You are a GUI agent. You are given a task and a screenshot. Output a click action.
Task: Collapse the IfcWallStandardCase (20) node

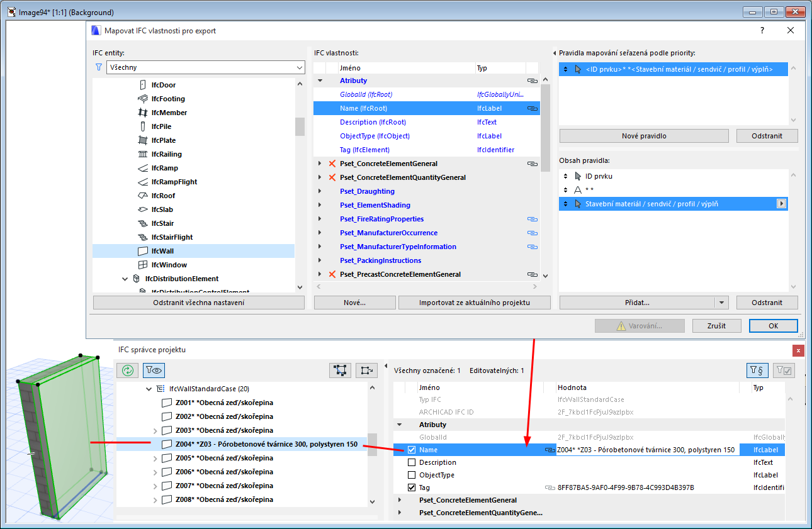tap(149, 389)
